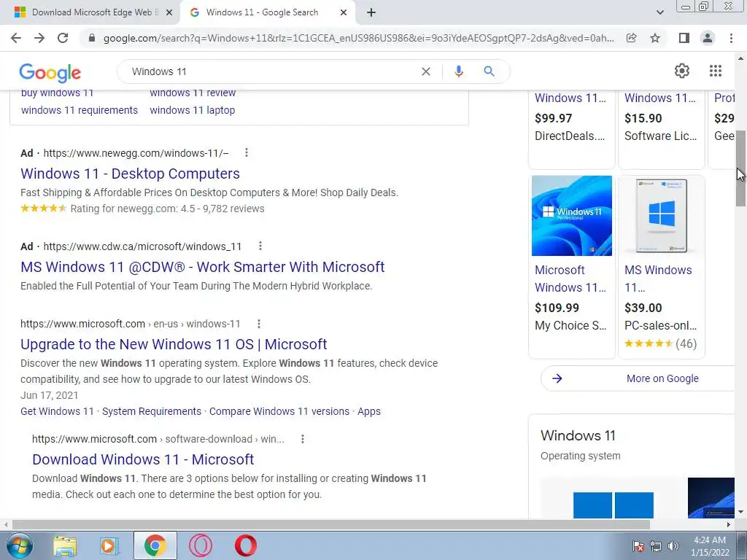Open My Choice S Microsoft Windows 11 product title
Screen dimensions: 747x560
click(x=570, y=279)
